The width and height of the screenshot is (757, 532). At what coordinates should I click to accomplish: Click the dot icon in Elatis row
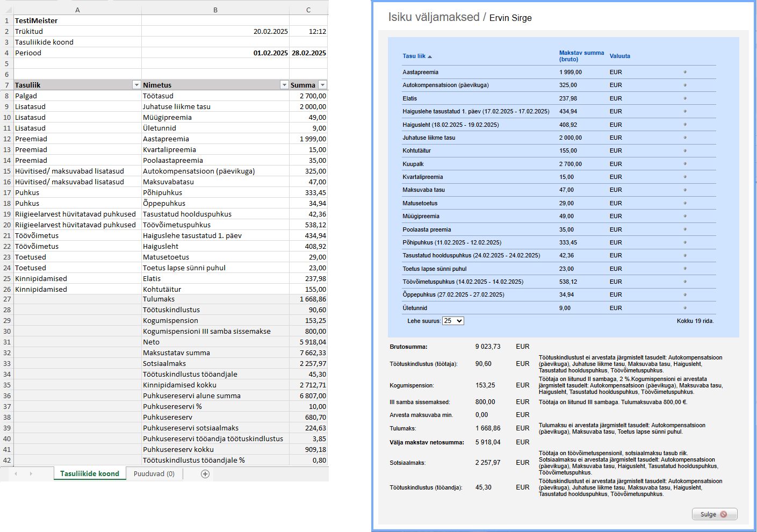[685, 98]
